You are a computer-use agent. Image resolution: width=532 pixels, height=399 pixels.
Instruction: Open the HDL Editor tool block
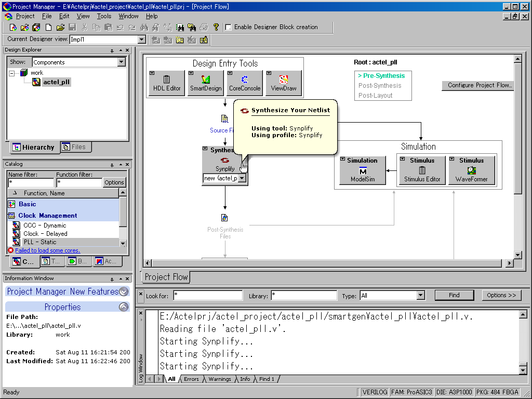[x=167, y=83]
